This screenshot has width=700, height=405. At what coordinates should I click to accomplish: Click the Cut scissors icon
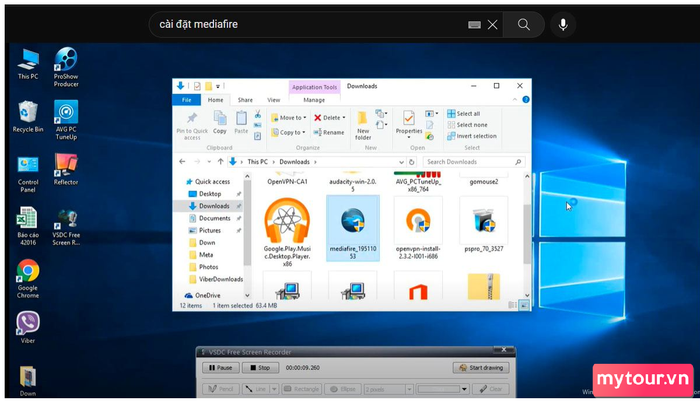tap(258, 115)
